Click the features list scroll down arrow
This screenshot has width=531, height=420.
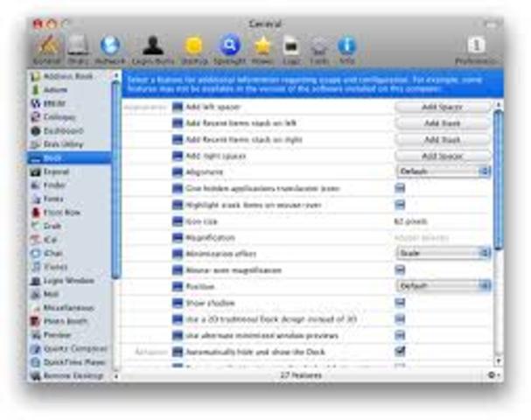tap(498, 361)
